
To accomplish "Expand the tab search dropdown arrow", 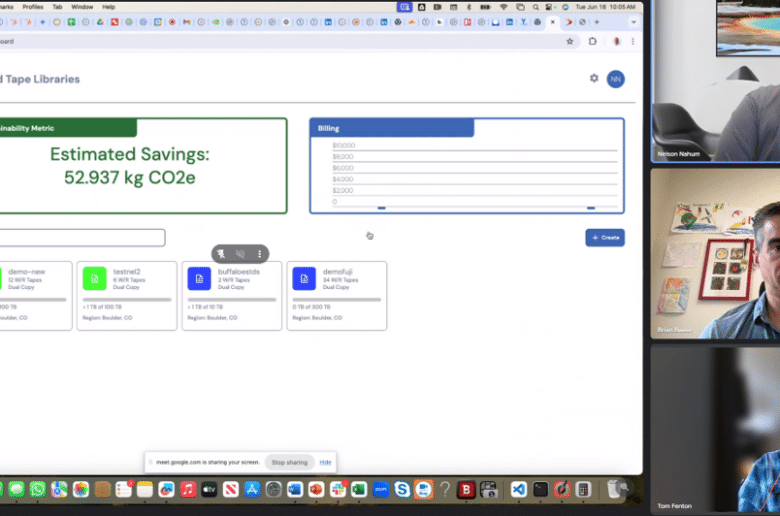I will [x=633, y=22].
